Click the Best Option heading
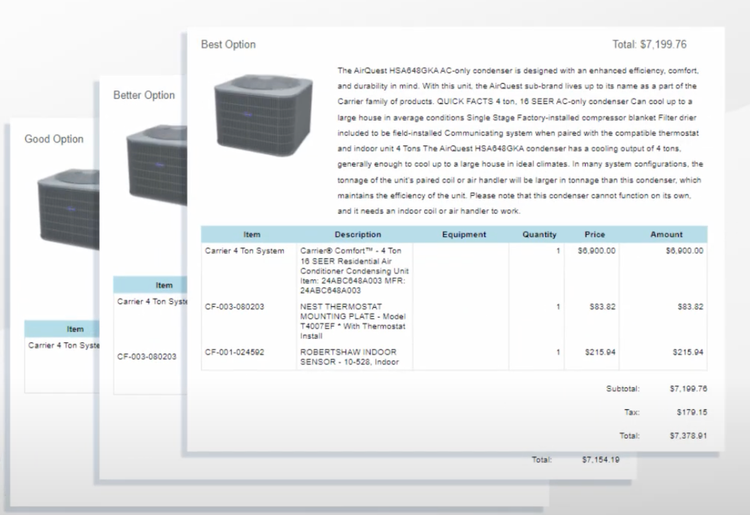The image size is (750, 515). click(228, 44)
